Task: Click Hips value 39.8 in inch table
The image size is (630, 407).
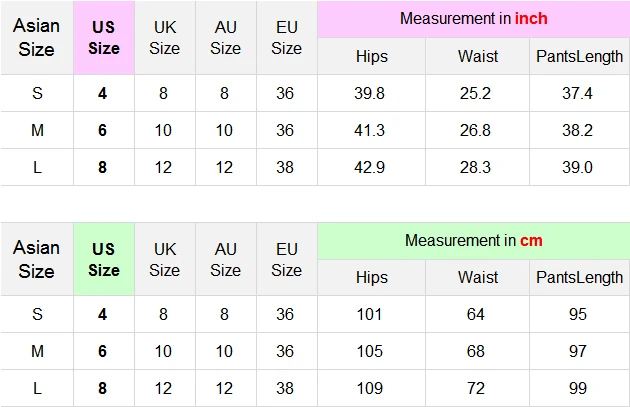Action: coord(369,93)
